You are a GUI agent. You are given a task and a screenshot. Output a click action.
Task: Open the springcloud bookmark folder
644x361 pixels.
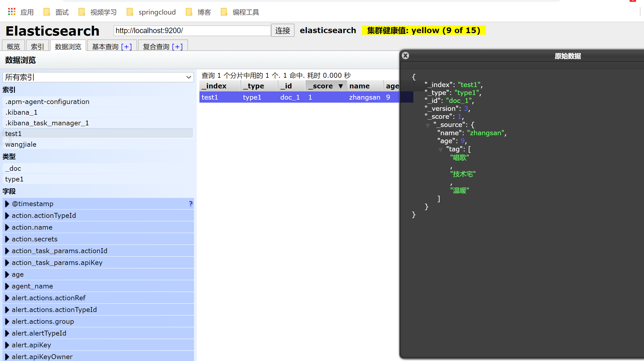(151, 12)
